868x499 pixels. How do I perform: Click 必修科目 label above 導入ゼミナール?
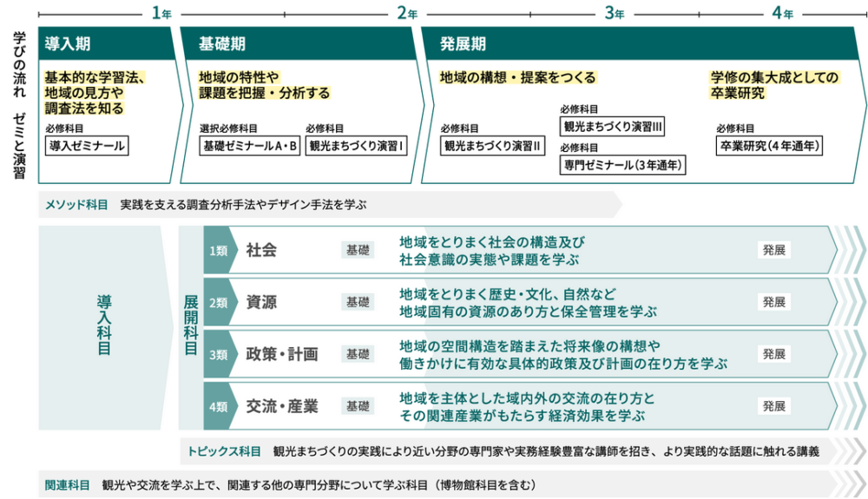click(64, 128)
